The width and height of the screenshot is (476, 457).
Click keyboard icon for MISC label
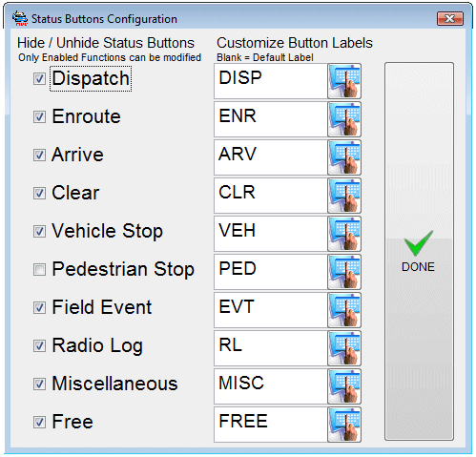344,386
